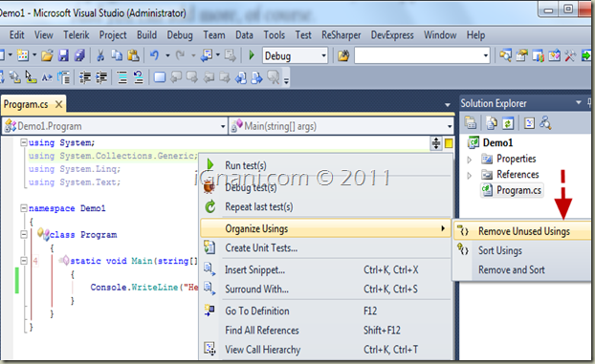Open the Debug menu
This screenshot has width=595, height=364.
coord(180,35)
